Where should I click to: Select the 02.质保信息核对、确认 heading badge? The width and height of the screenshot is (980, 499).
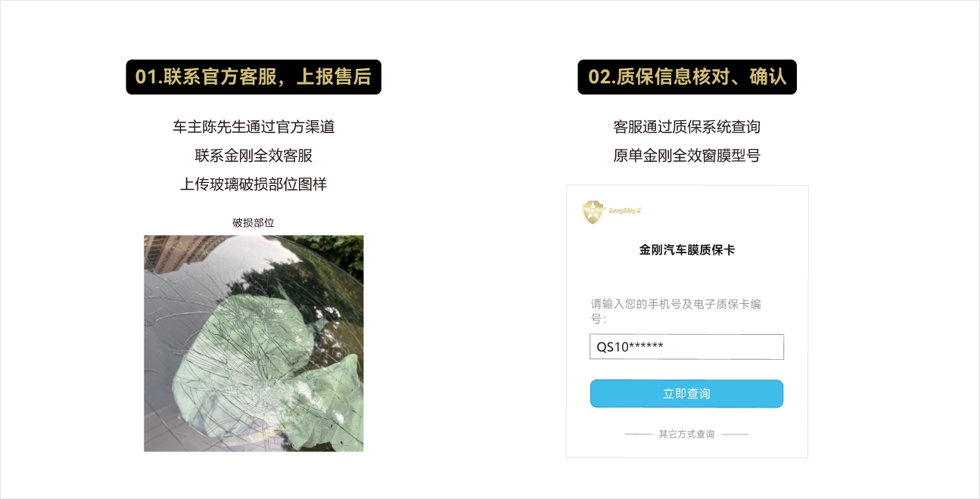coord(687,77)
